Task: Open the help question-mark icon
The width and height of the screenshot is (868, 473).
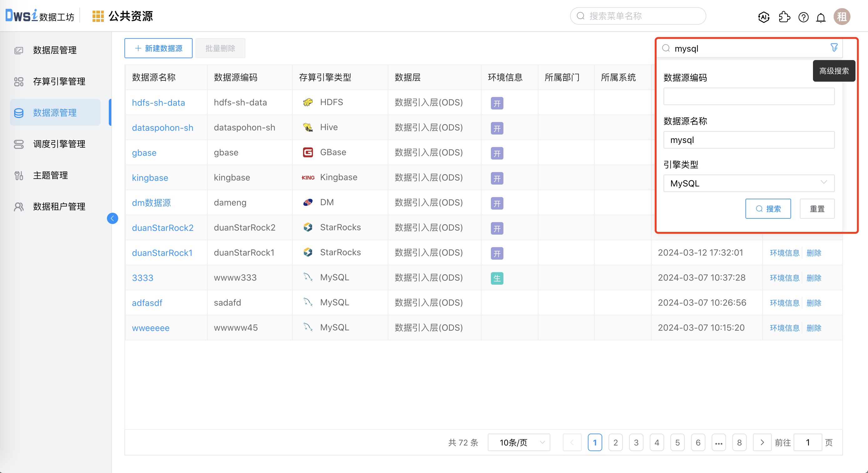Action: [x=803, y=17]
